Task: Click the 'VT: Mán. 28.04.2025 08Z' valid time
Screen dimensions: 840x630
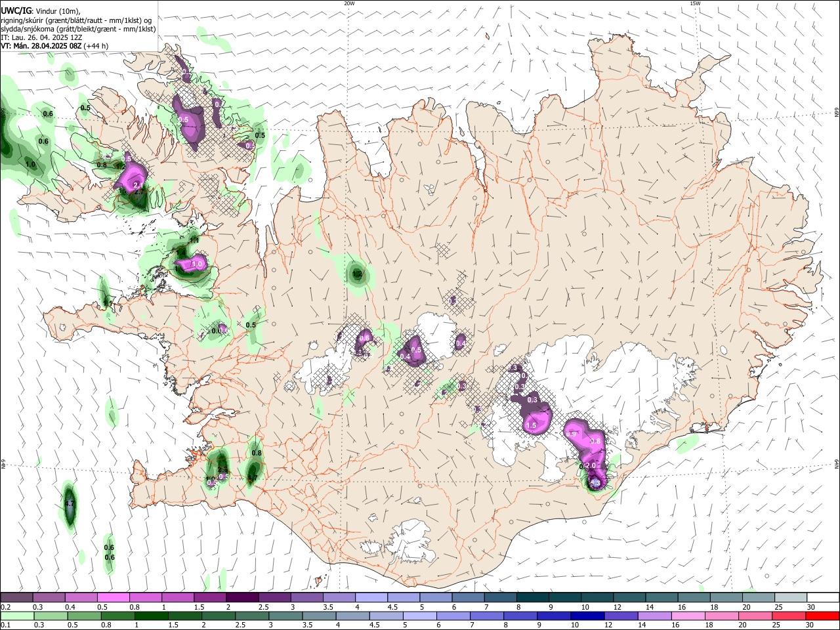Action: pyautogui.click(x=40, y=46)
